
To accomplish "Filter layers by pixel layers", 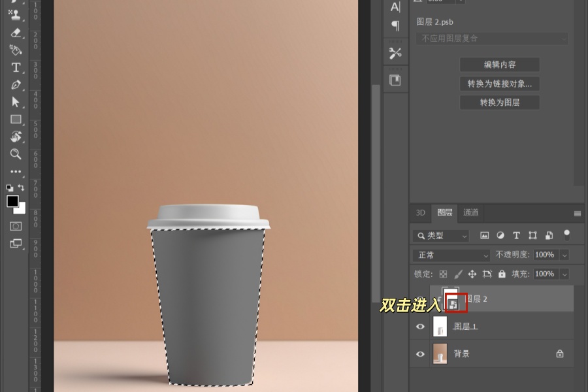I will [x=485, y=236].
